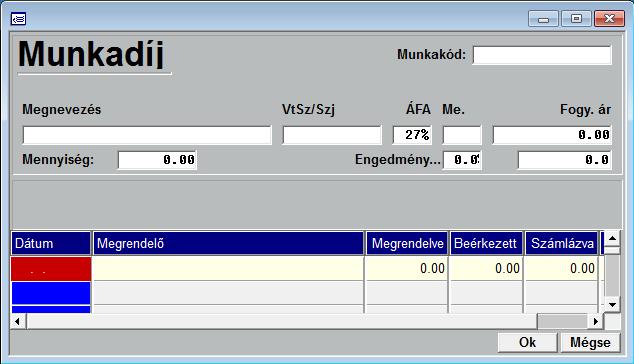This screenshot has height=364, width=634.
Task: Click the Megnevezés text field
Action: pos(147,135)
